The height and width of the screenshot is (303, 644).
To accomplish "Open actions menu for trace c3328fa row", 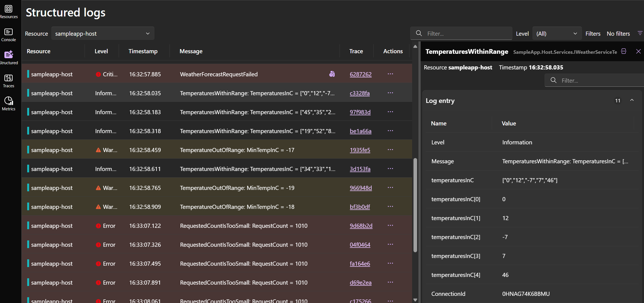I will pos(390,93).
